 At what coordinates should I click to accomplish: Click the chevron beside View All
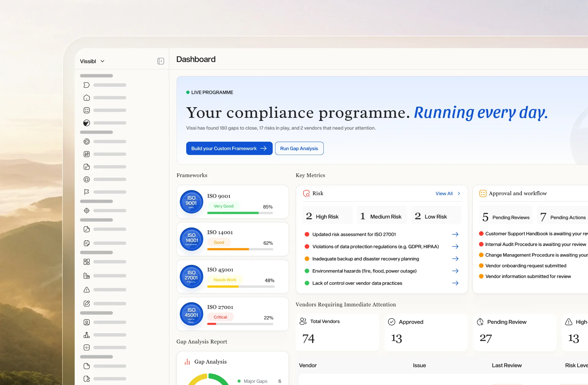459,194
